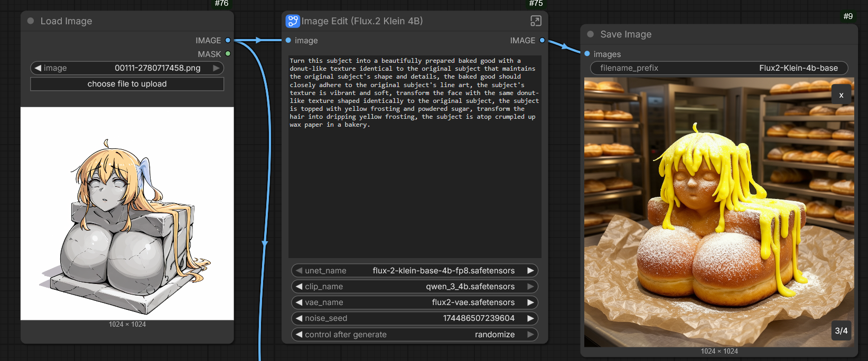Image resolution: width=868 pixels, height=361 pixels.
Task: Click the Load Image MASK output socket
Action: (x=228, y=54)
